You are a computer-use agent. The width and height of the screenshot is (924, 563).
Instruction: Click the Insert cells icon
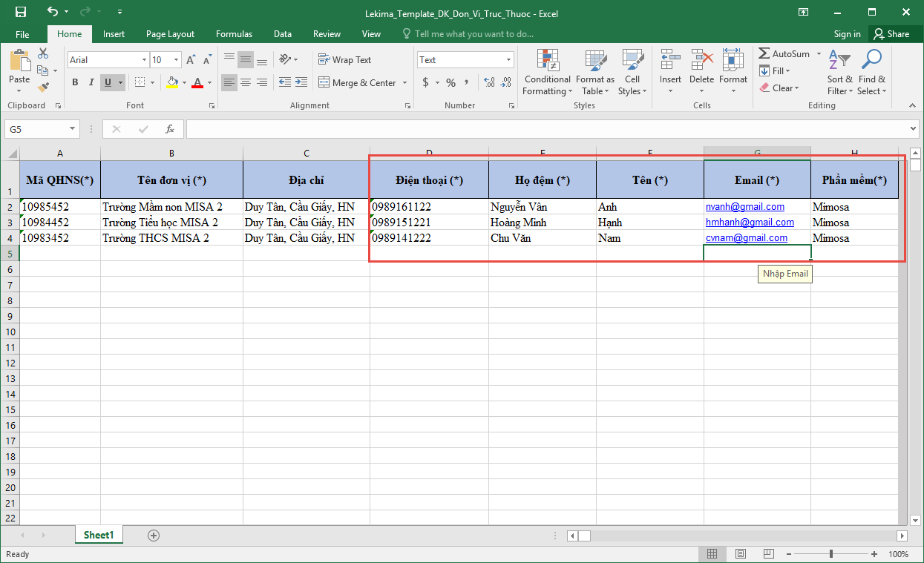coord(670,60)
